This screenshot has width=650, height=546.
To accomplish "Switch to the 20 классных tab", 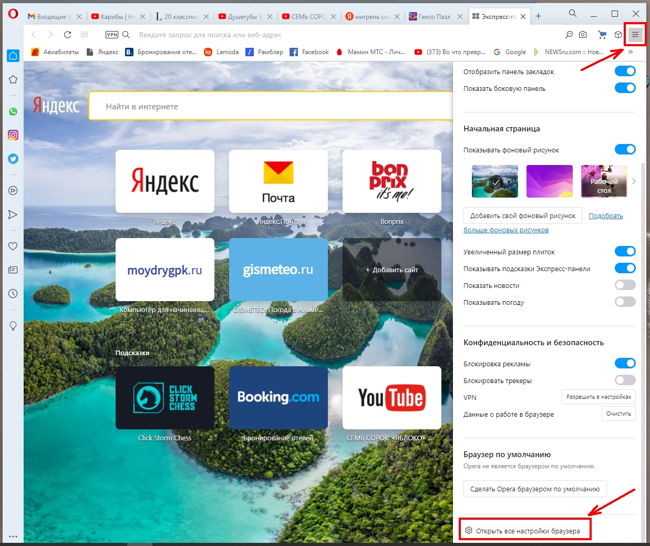I will 182,17.
